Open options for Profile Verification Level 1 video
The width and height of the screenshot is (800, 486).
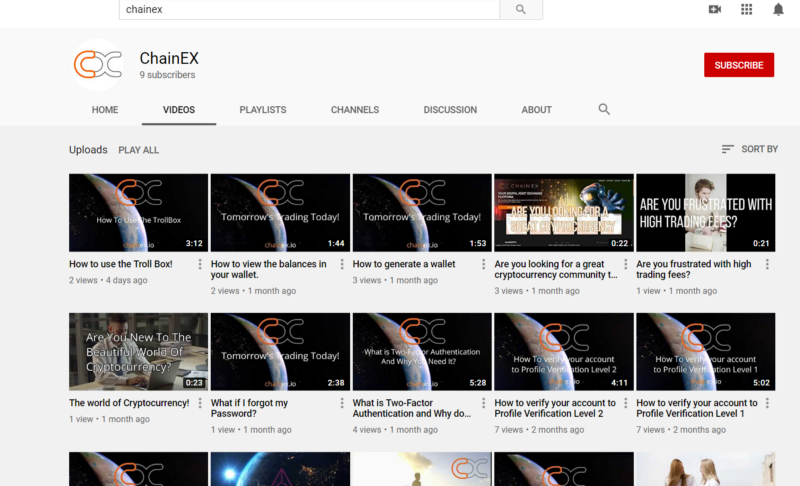(x=767, y=403)
